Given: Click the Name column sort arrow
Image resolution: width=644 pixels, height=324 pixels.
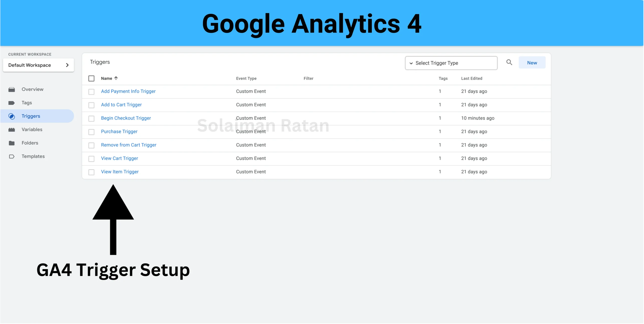Looking at the screenshot, I should tap(116, 78).
